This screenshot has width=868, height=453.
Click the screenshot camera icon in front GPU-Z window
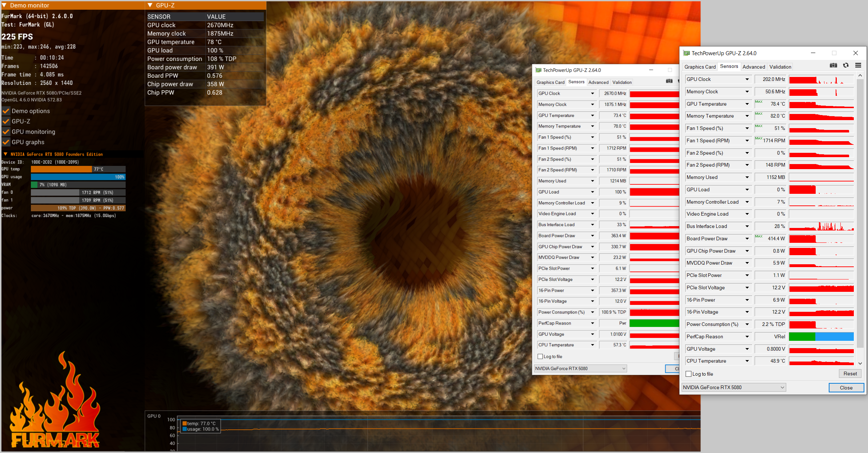[833, 65]
